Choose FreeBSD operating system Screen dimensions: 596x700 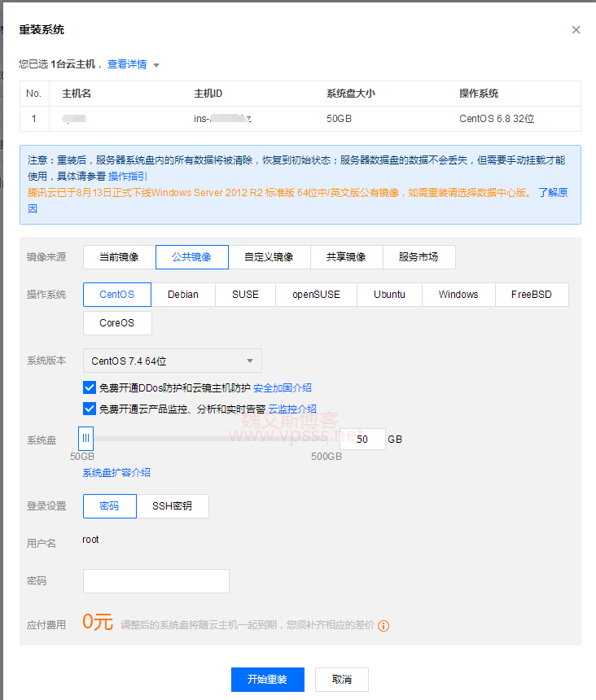click(x=532, y=295)
